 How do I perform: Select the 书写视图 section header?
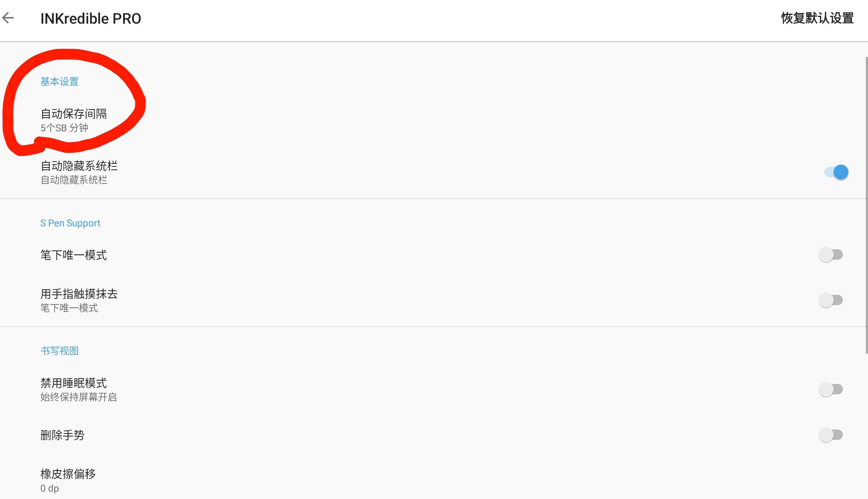tap(60, 351)
